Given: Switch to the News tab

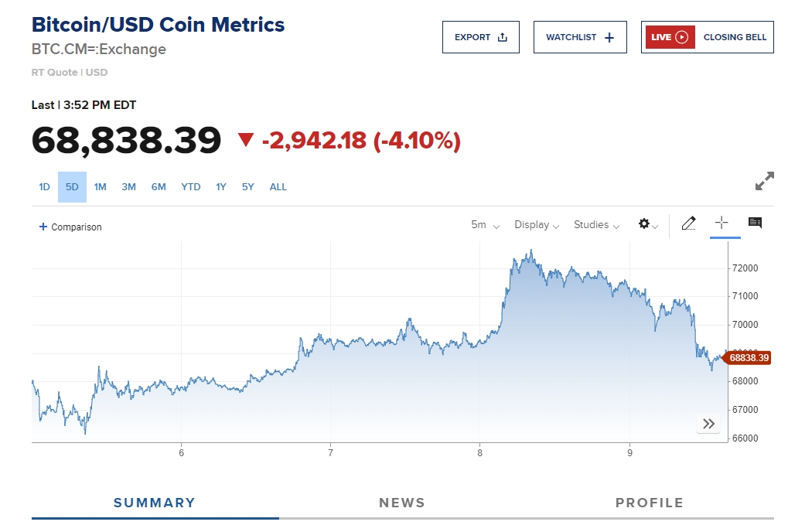Looking at the screenshot, I should point(402,503).
